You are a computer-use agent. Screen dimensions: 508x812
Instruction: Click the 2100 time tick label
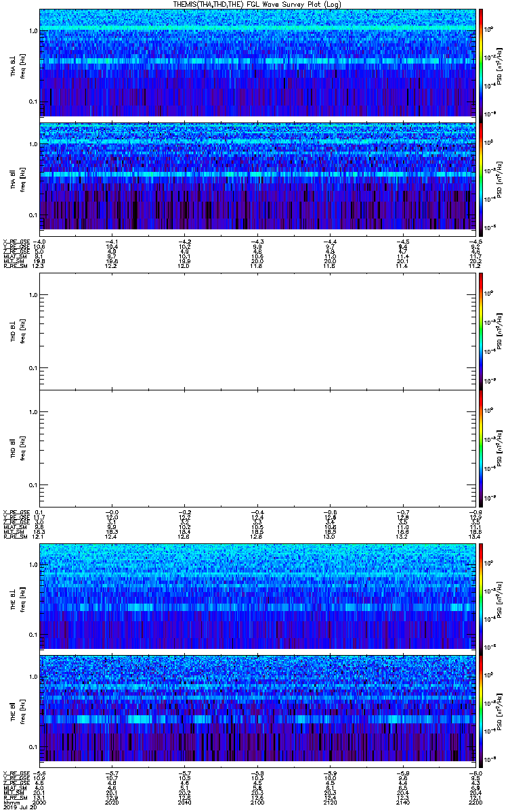click(257, 803)
